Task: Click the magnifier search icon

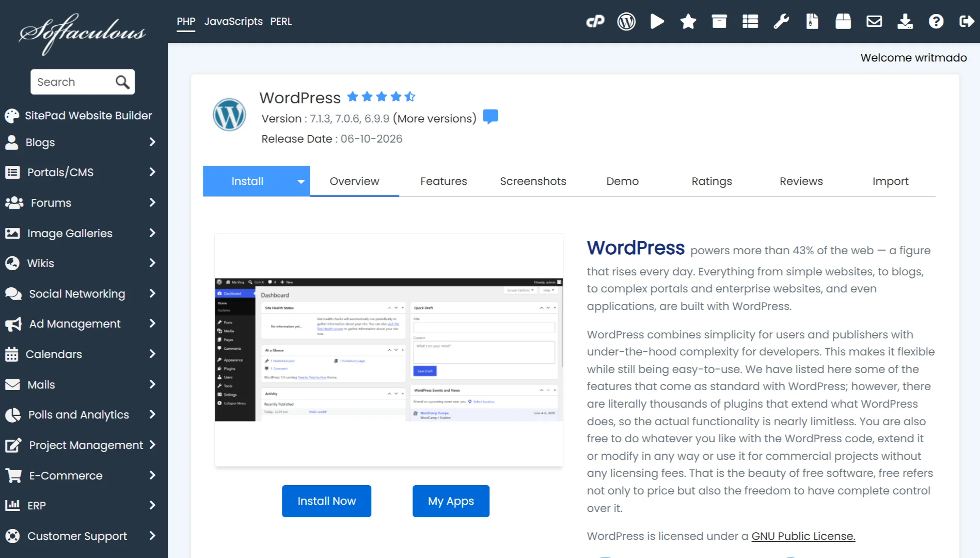Action: point(122,82)
